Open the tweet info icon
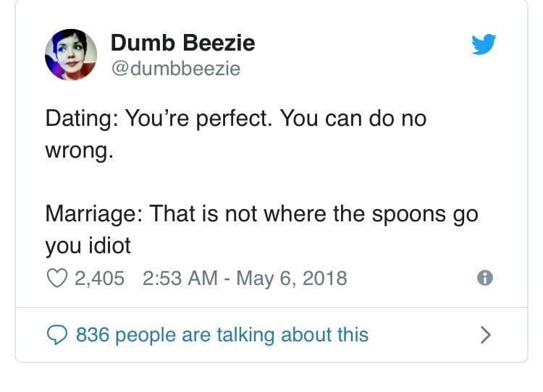This screenshot has width=543, height=392. pos(485,278)
